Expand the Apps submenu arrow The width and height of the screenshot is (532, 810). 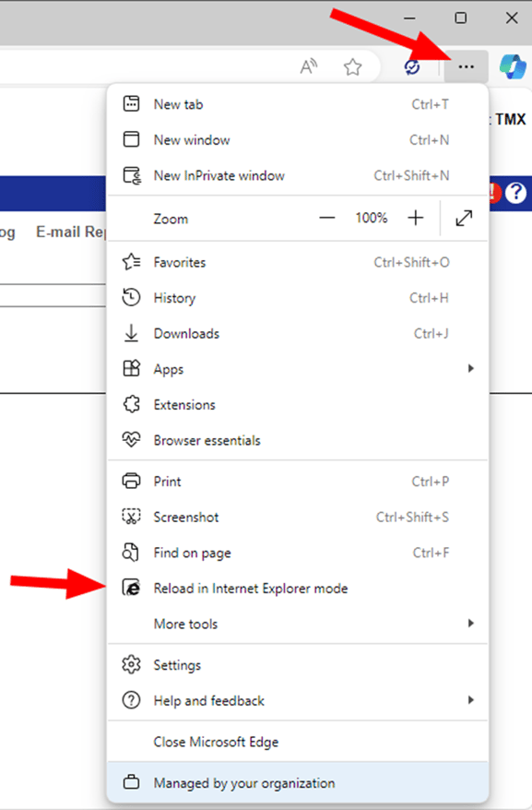tap(470, 368)
